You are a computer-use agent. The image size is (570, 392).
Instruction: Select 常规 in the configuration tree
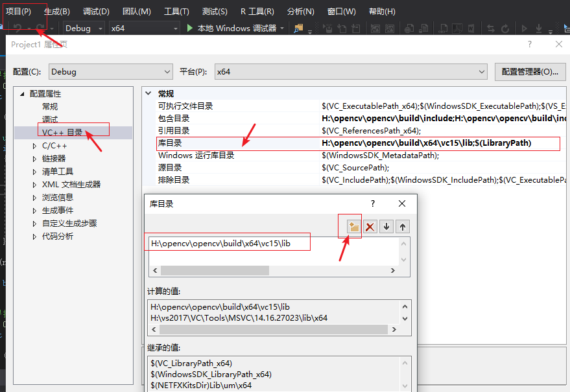[x=50, y=106]
